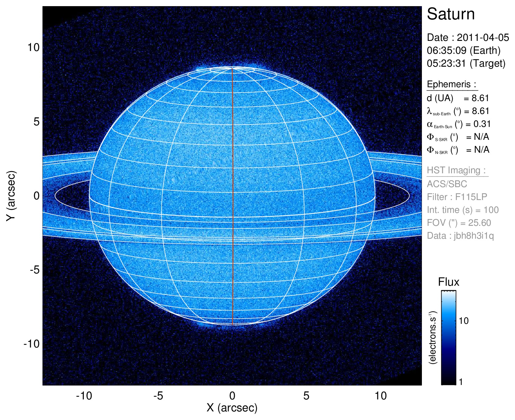
Task: Click the underlined HST Imaging heading
Action: [457, 170]
